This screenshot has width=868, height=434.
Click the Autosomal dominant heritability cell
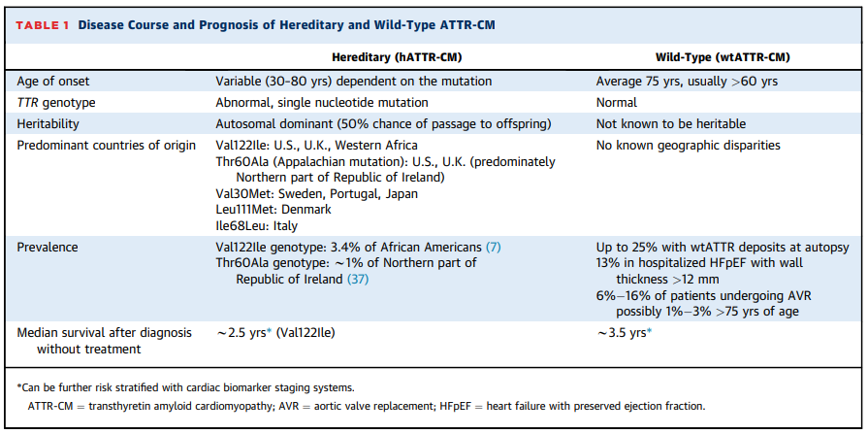pos(382,124)
